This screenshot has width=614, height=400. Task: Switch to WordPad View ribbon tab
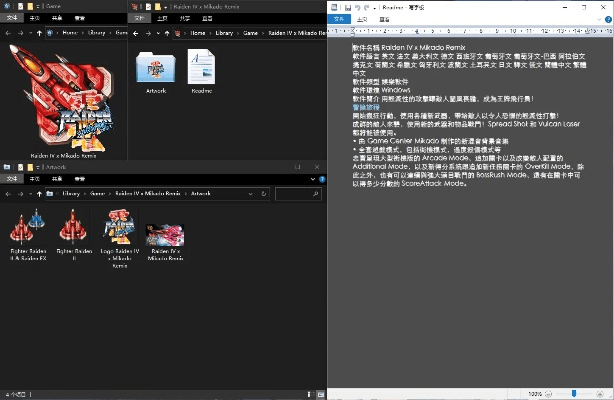(384, 19)
